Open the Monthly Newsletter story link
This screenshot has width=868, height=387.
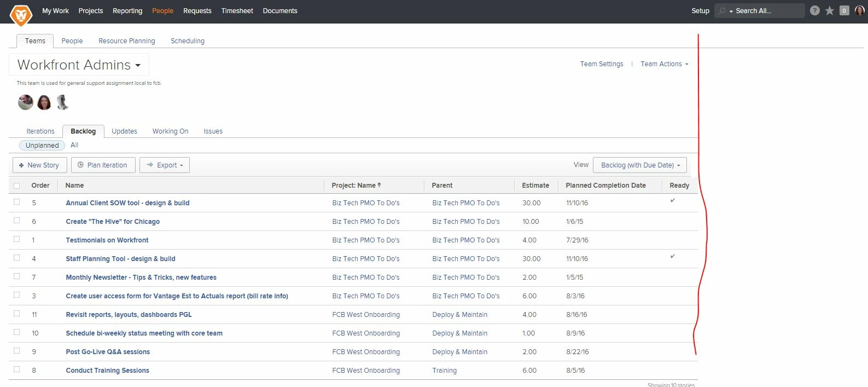click(141, 278)
